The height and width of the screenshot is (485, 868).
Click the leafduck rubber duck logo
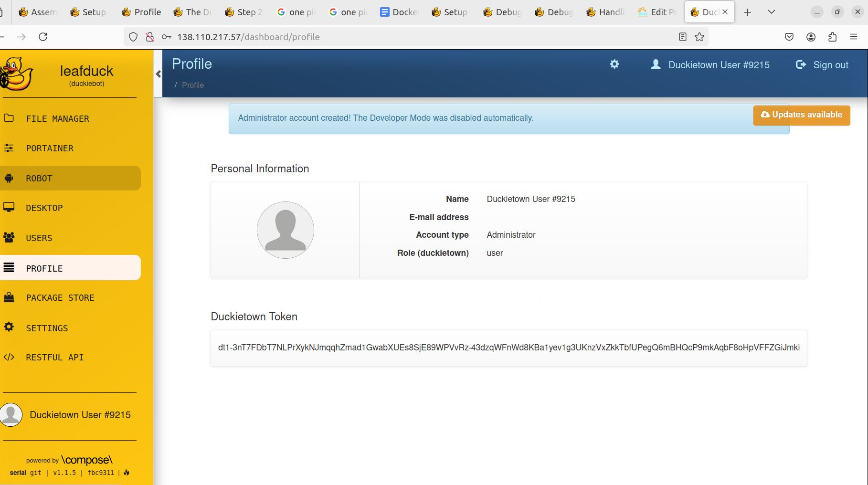click(16, 74)
